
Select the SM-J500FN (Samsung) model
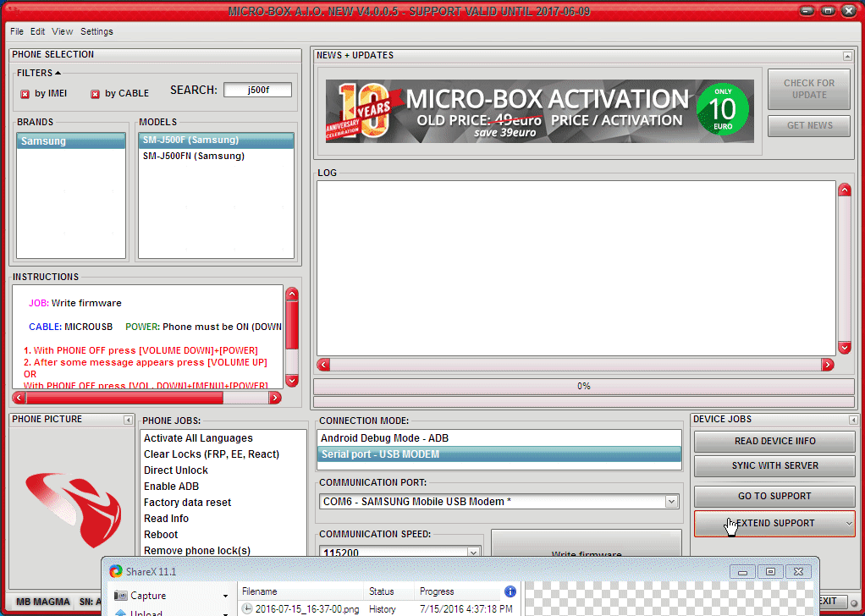(x=216, y=156)
